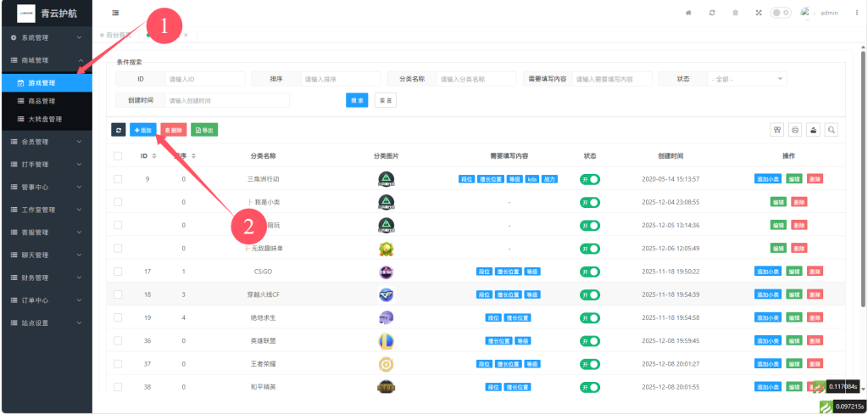The image size is (868, 415).
Task: Click the 三角洲行动 category image
Action: tap(386, 179)
